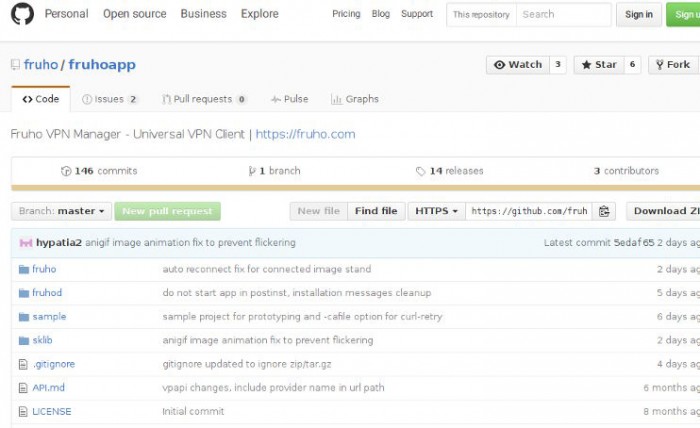Click the fruhod folder icon
Image resolution: width=700 pixels, height=428 pixels.
(x=24, y=293)
